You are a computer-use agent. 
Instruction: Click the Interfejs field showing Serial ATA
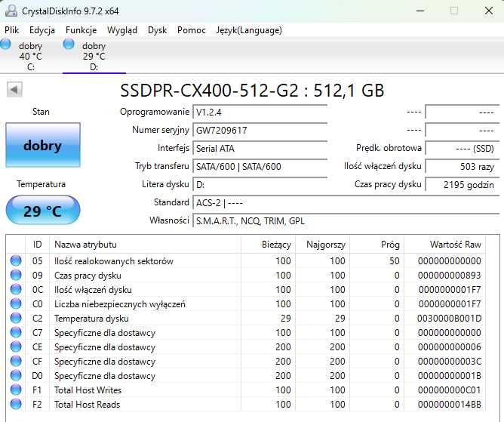[260, 148]
